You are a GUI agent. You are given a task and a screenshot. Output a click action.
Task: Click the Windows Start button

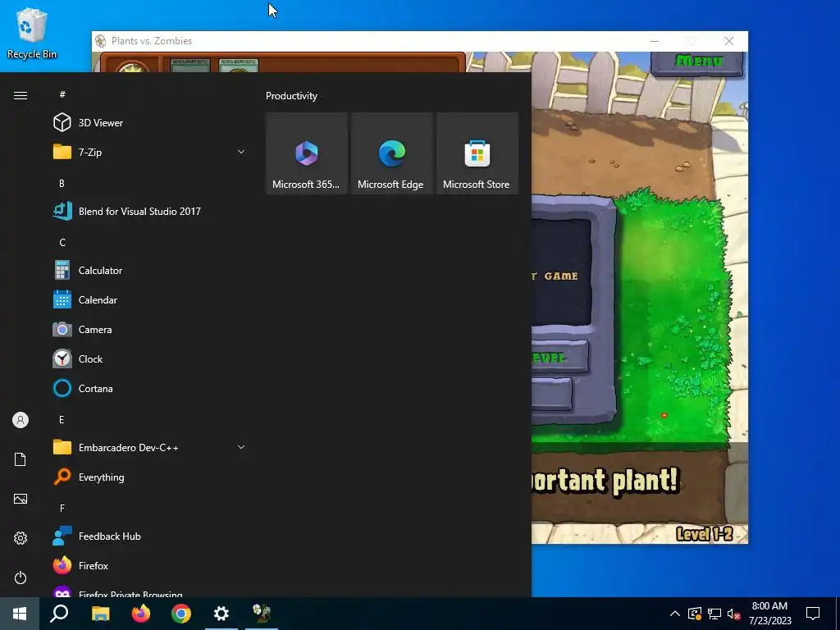[x=20, y=614]
